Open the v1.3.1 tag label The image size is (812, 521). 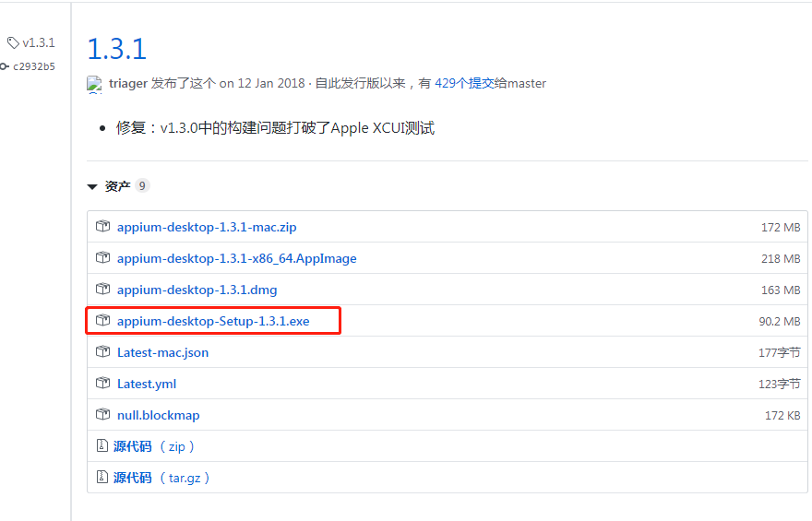coord(39,43)
